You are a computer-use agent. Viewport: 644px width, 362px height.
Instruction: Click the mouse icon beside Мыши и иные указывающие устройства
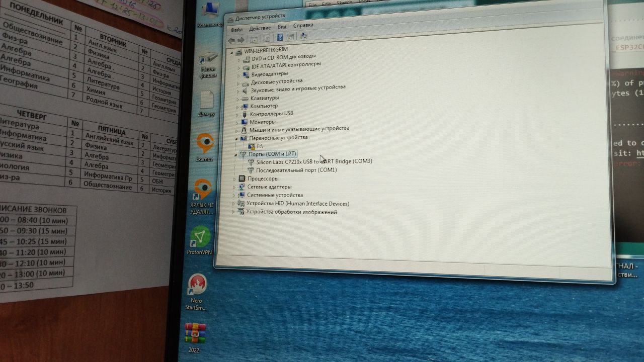244,130
